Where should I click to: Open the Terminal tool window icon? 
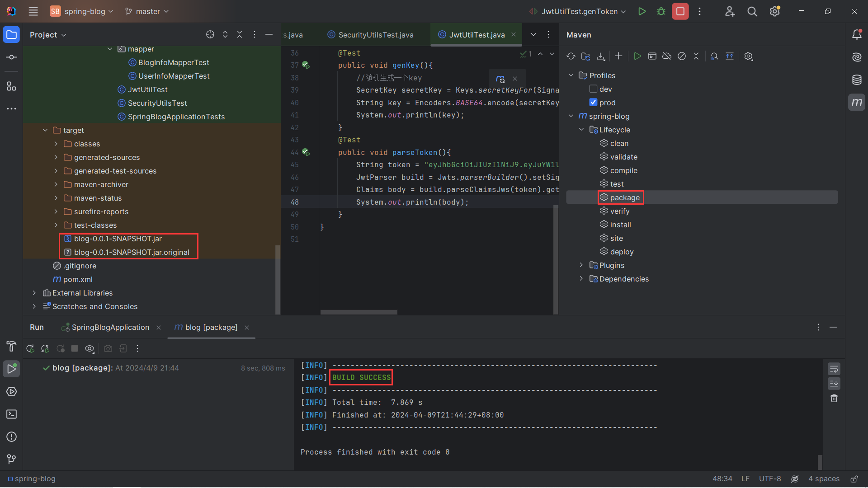coord(12,414)
